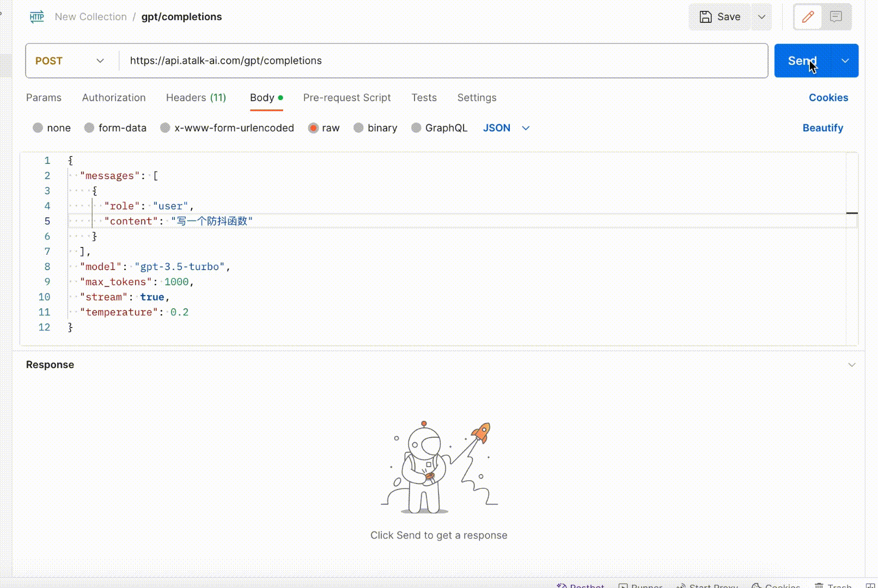
Task: Open the Pre-request Script tab
Action: (x=347, y=98)
